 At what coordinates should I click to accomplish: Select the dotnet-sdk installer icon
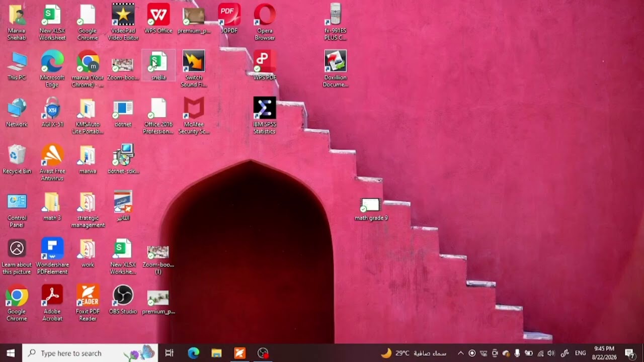tap(123, 159)
